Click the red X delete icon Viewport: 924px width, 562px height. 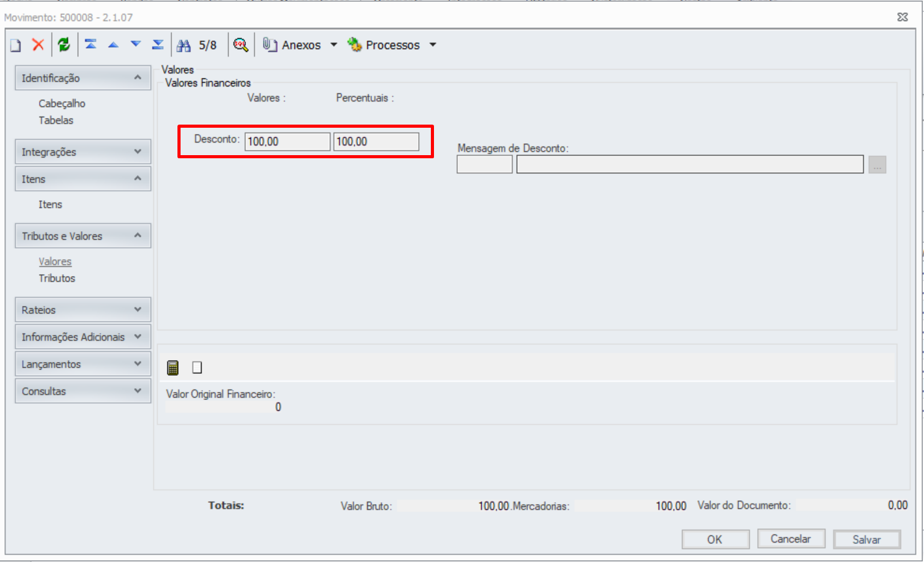click(x=38, y=44)
